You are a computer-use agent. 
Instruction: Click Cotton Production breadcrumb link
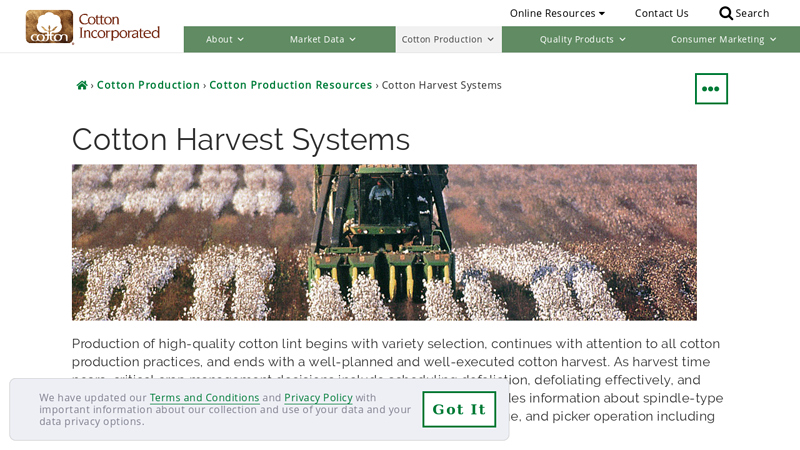(148, 85)
